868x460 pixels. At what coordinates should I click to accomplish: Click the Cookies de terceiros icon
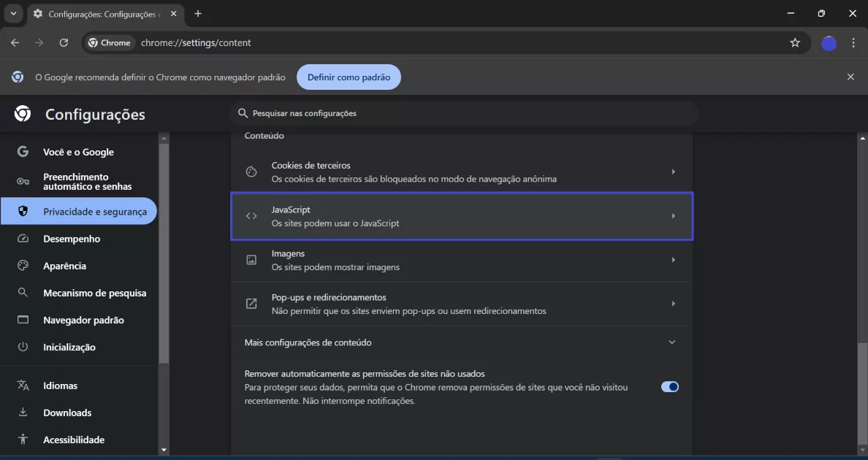[251, 171]
